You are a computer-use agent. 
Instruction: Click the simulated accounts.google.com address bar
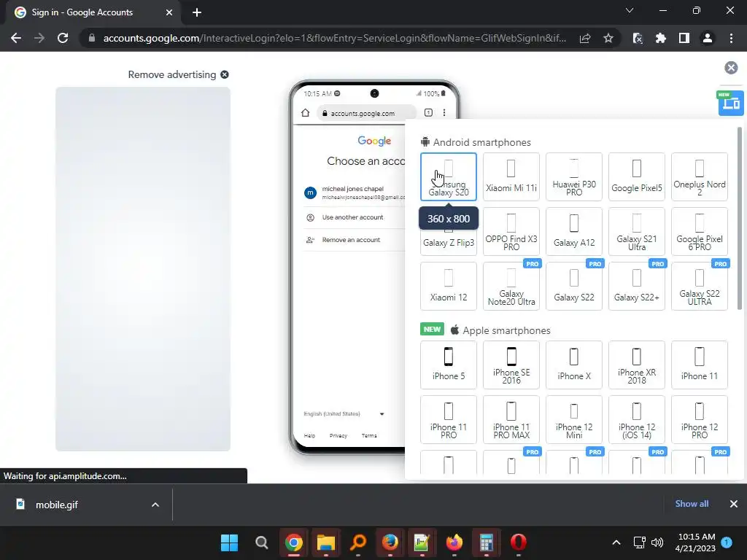coord(366,113)
